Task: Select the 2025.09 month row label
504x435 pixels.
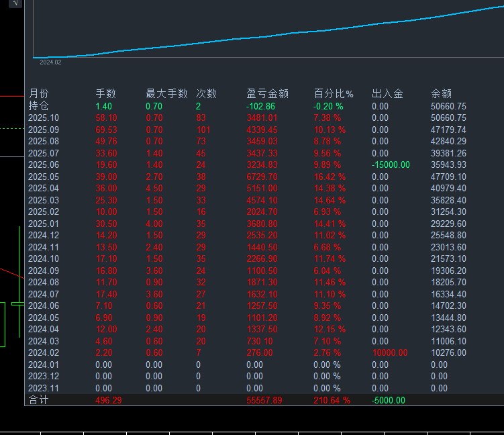Action: click(x=44, y=130)
